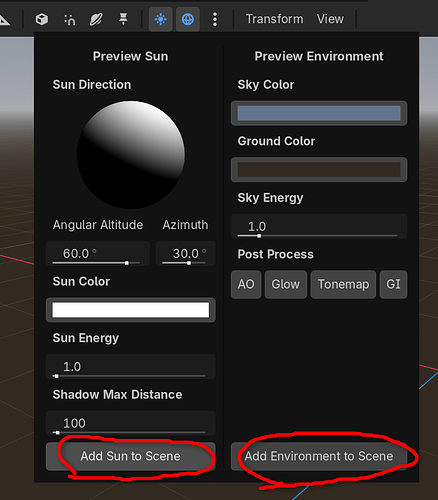Screen dimensions: 438x500
Task: Open the View menu
Action: [330, 19]
